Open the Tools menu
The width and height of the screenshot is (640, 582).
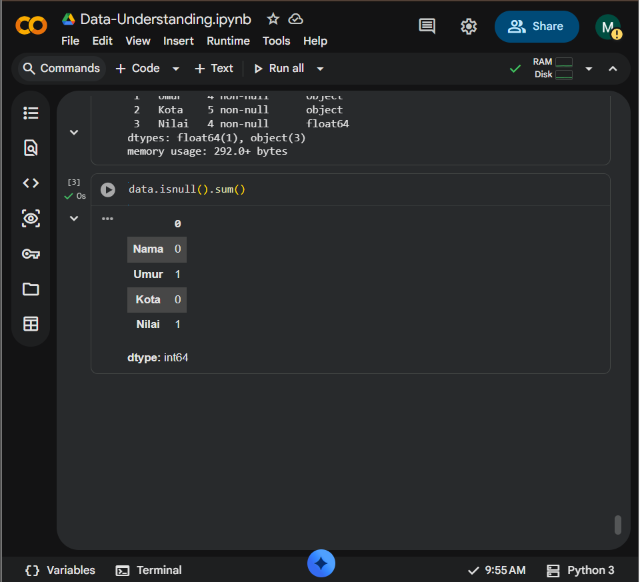[276, 41]
